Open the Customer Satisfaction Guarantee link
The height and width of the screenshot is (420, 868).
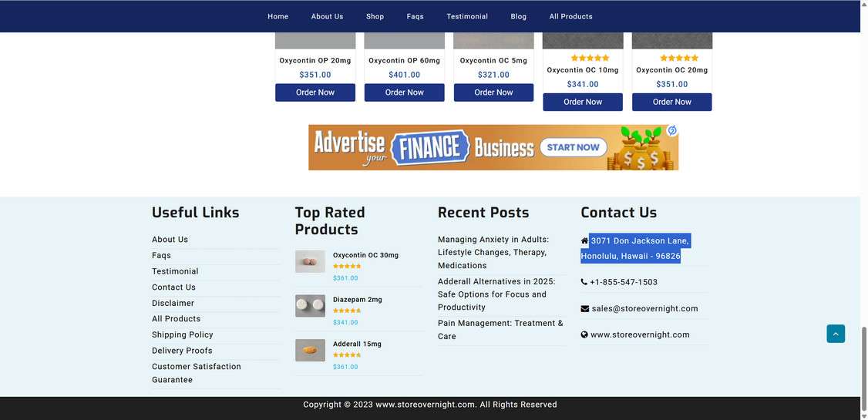tap(197, 373)
